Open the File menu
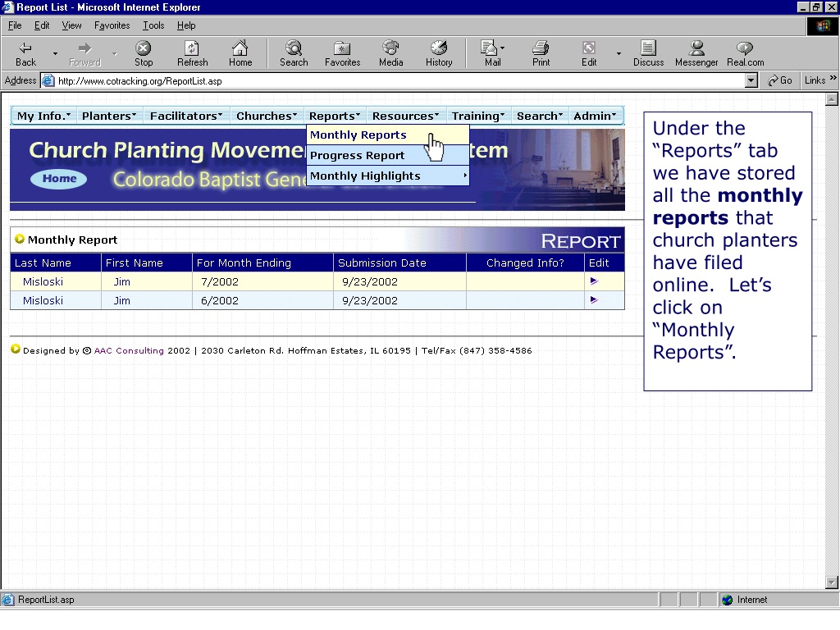The image size is (840, 630). (x=15, y=25)
